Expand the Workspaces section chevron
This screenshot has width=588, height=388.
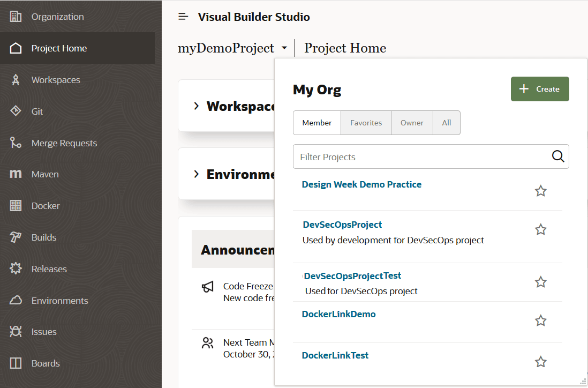[x=196, y=106]
